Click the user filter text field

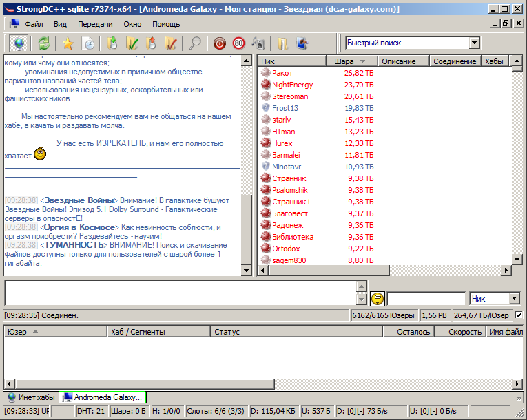coord(426,298)
